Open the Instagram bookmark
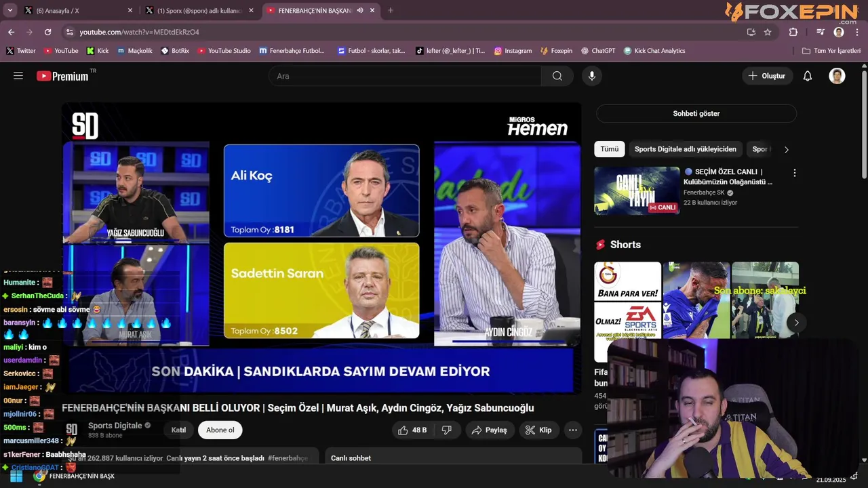 513,51
